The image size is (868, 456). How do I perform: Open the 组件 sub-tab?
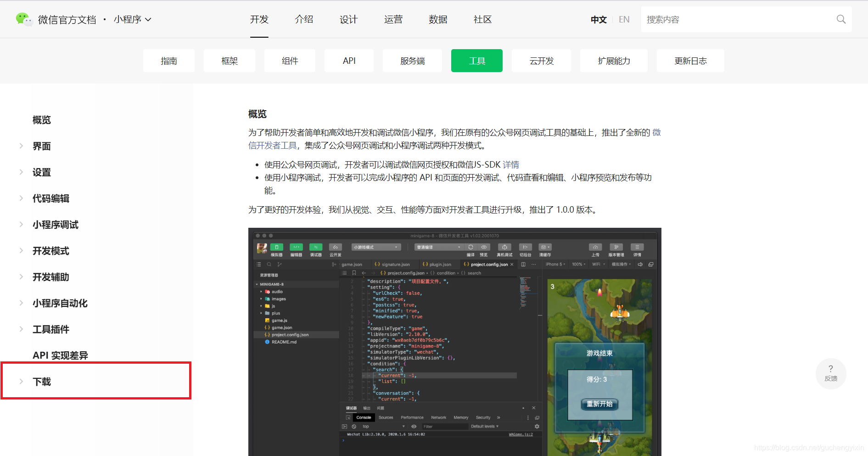290,61
